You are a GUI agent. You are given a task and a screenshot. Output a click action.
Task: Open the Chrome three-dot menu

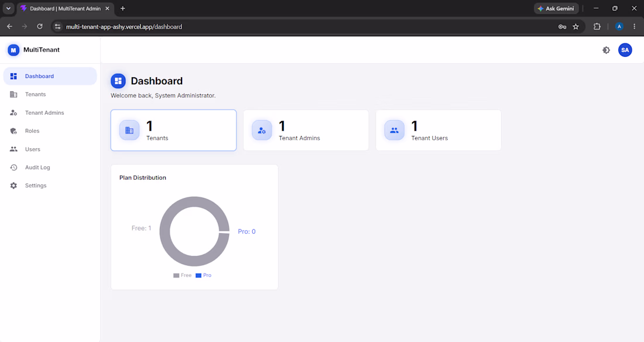pos(635,27)
